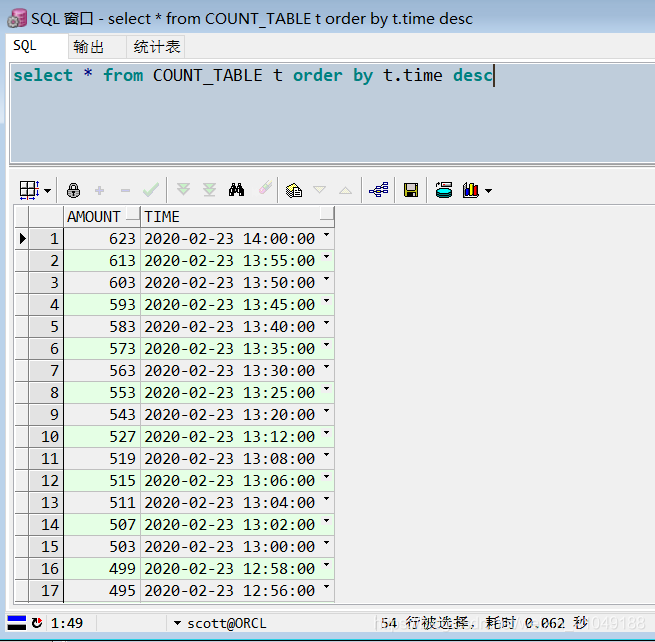Click the clear record eraser icon
655x642 pixels.
point(265,188)
